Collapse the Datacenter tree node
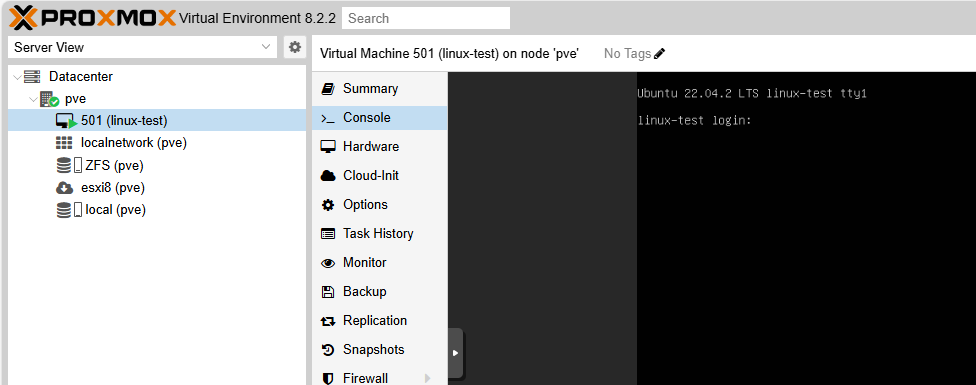 17,77
